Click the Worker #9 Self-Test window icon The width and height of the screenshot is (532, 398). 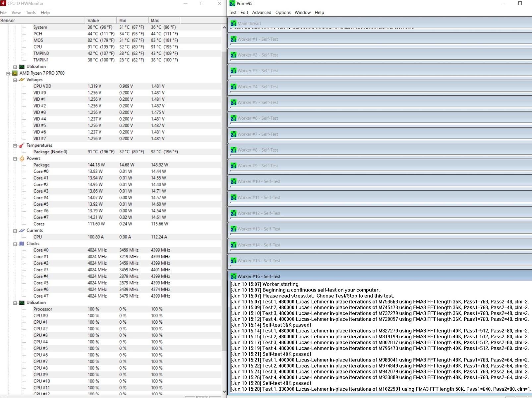233,166
